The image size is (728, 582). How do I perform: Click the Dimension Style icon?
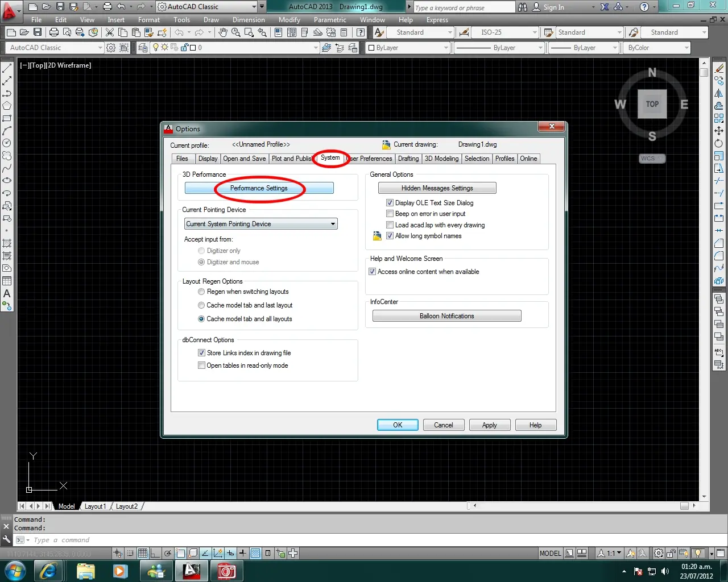[464, 32]
